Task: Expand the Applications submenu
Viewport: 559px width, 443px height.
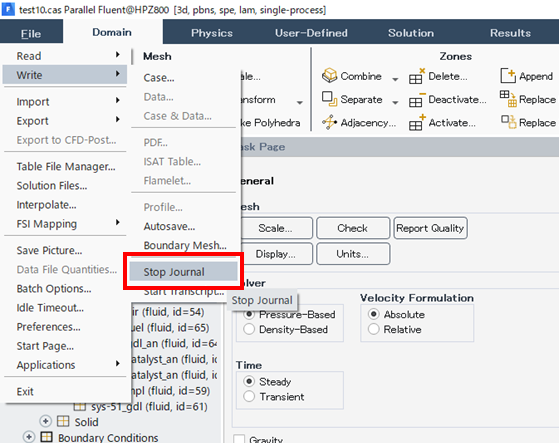Action: (x=118, y=364)
